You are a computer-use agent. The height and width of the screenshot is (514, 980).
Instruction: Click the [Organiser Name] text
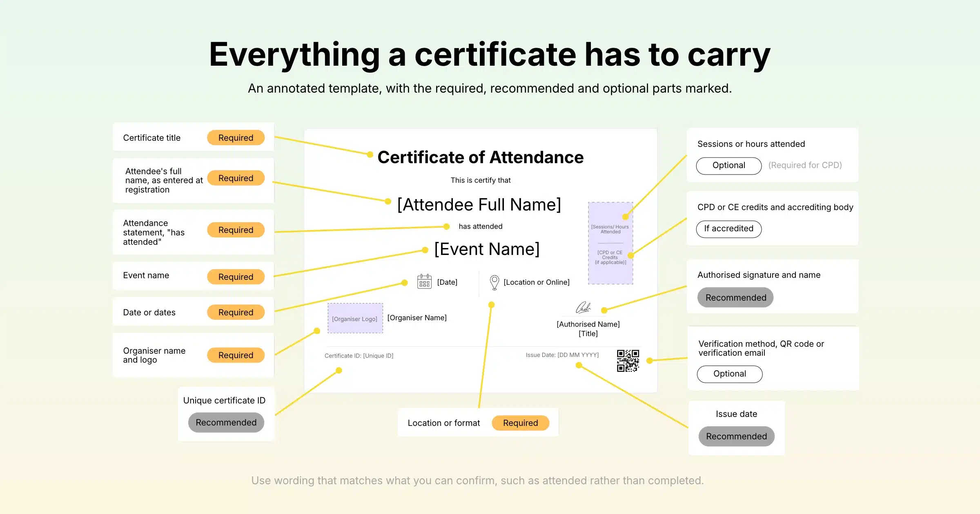pyautogui.click(x=417, y=318)
